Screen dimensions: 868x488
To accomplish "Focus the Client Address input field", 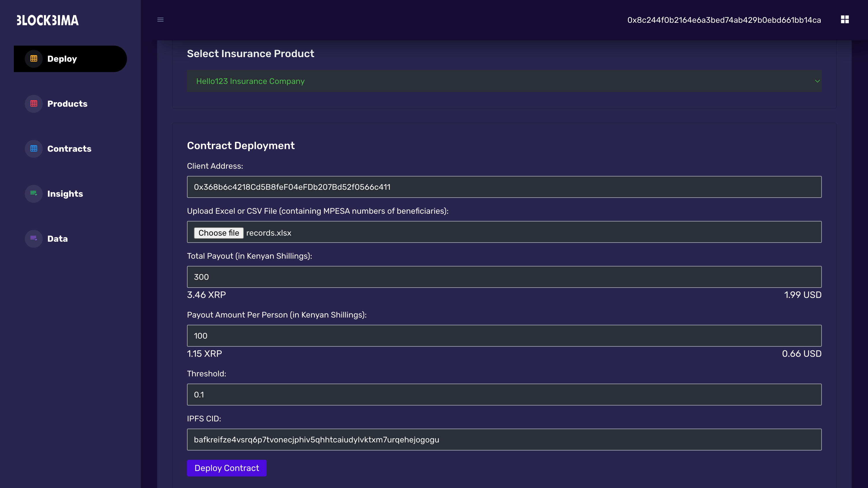I will [504, 187].
